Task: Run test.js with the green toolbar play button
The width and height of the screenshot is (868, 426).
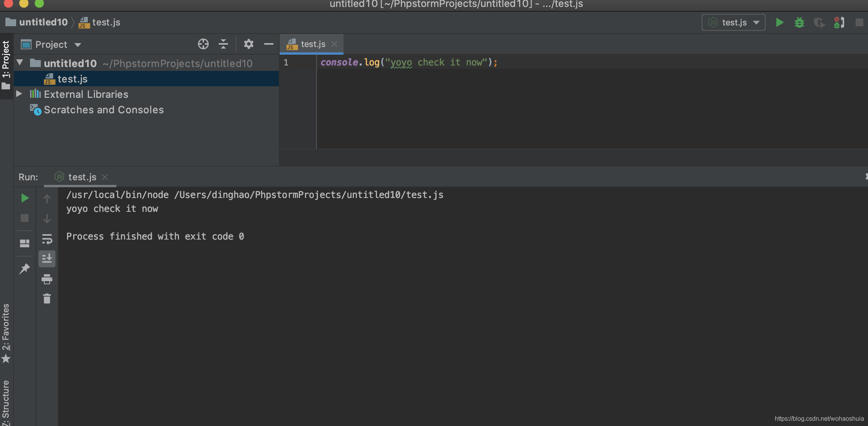Action: tap(779, 22)
